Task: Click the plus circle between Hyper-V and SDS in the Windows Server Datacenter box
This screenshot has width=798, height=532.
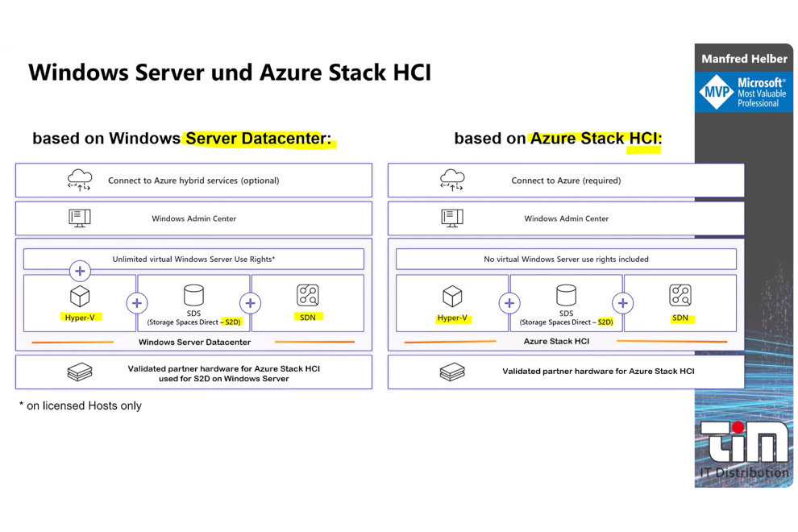Action: click(x=137, y=303)
